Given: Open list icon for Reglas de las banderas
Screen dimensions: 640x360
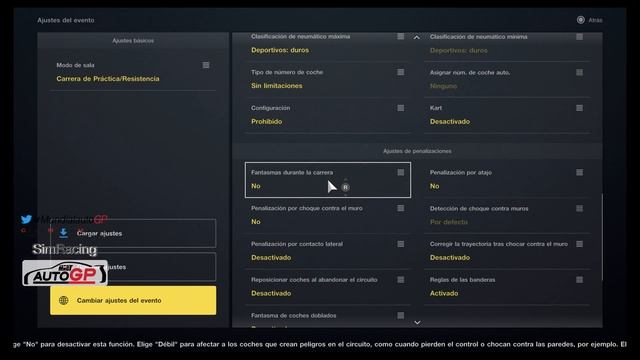Looking at the screenshot, I should point(579,280).
